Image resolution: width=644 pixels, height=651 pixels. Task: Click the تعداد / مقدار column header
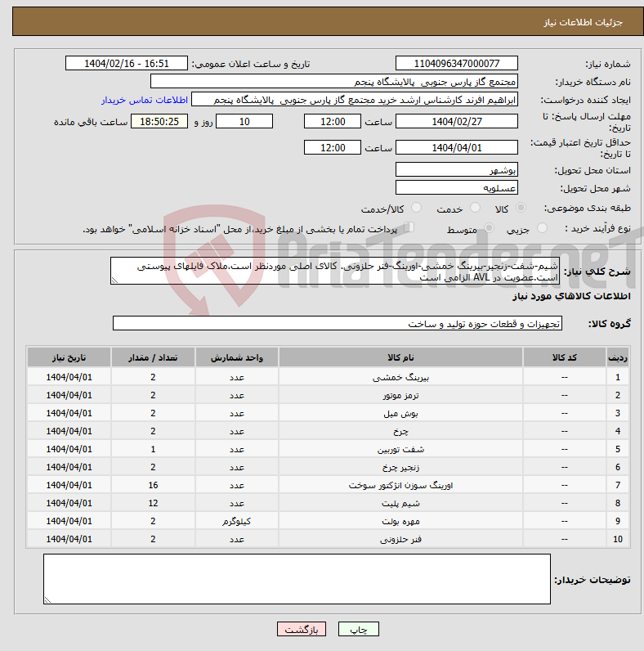(x=153, y=357)
